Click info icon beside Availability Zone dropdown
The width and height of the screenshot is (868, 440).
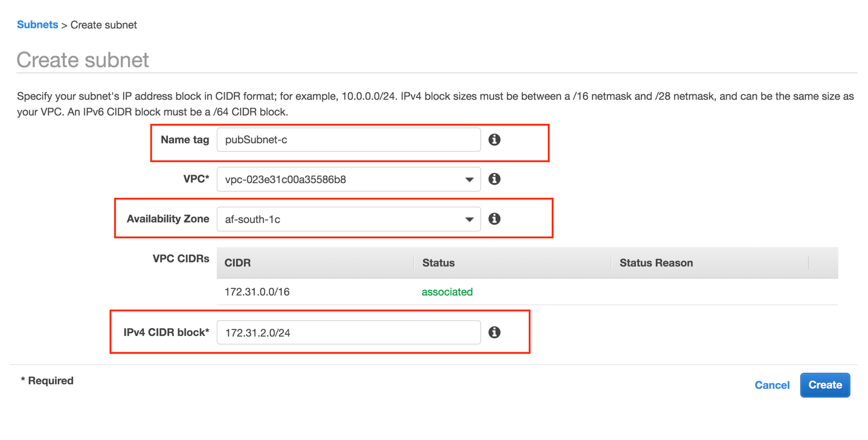(494, 219)
